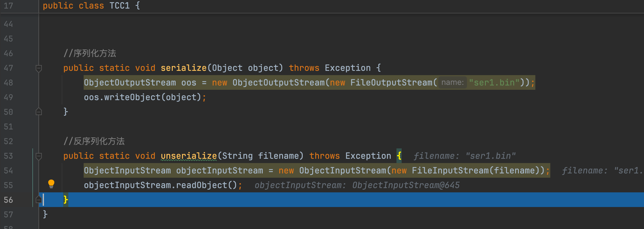The image size is (644, 229).
Task: Click the gutter at line number 48
Action: point(9,83)
